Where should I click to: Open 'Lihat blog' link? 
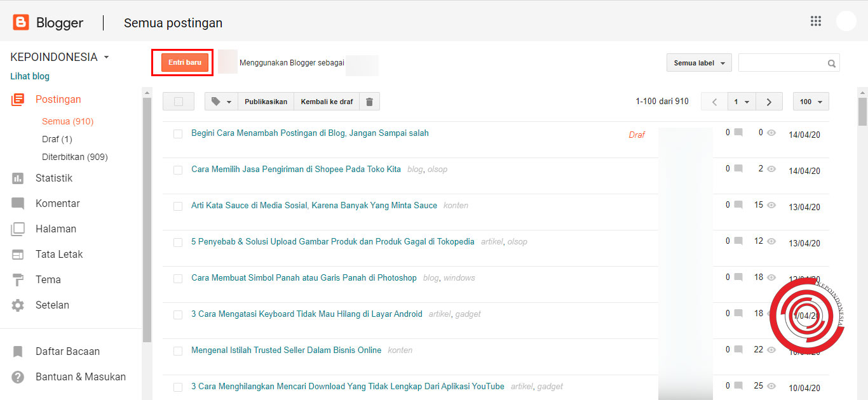point(29,76)
